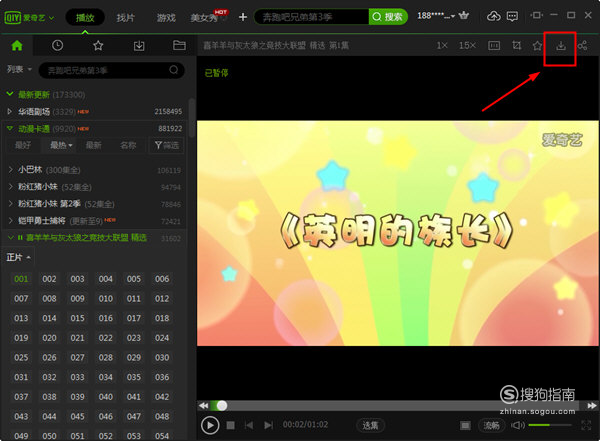
Task: Expand 粉红猪小妹 第2季 series
Action: click(11, 204)
